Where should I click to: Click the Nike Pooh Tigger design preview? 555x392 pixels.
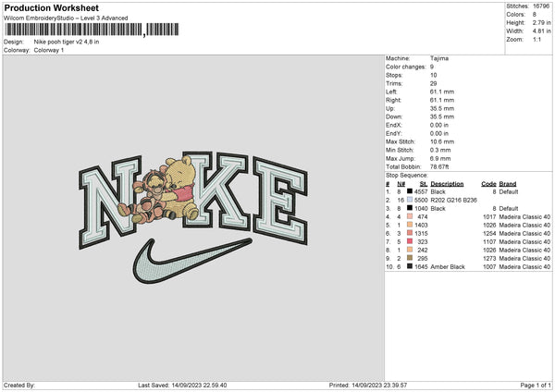pos(193,217)
